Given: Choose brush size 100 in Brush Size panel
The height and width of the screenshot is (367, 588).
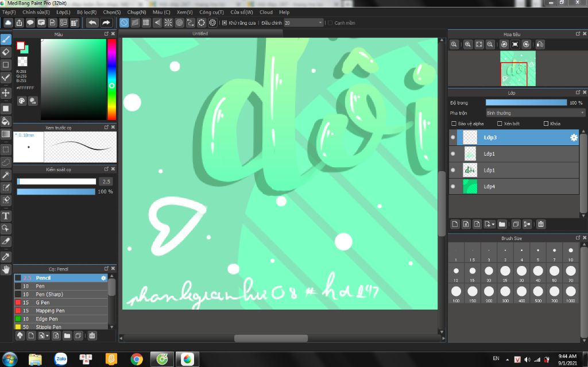Looking at the screenshot, I should coord(456,294).
